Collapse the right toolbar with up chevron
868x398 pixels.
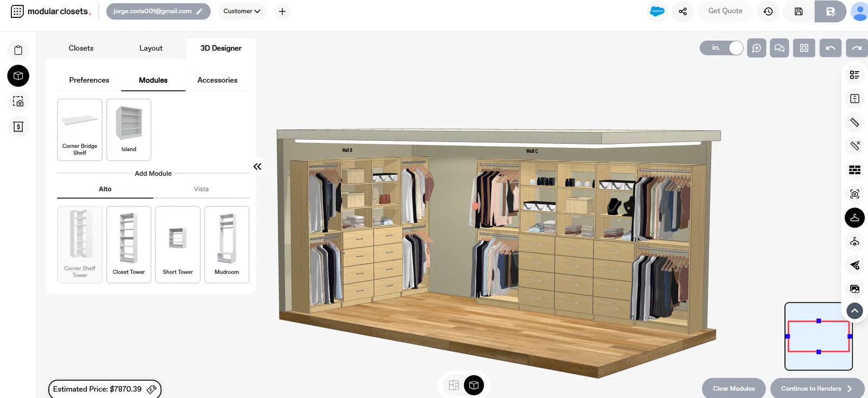point(854,311)
